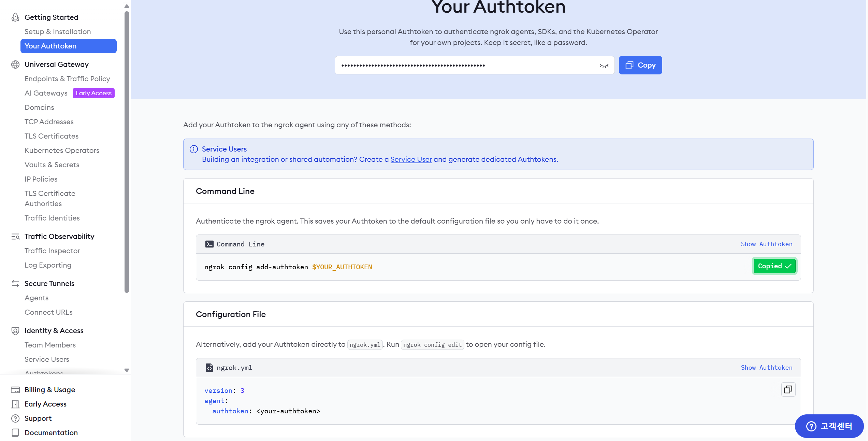Viewport: 868px width, 441px height.
Task: Show Authtoken in the ngrok.yml block
Action: [x=767, y=368]
